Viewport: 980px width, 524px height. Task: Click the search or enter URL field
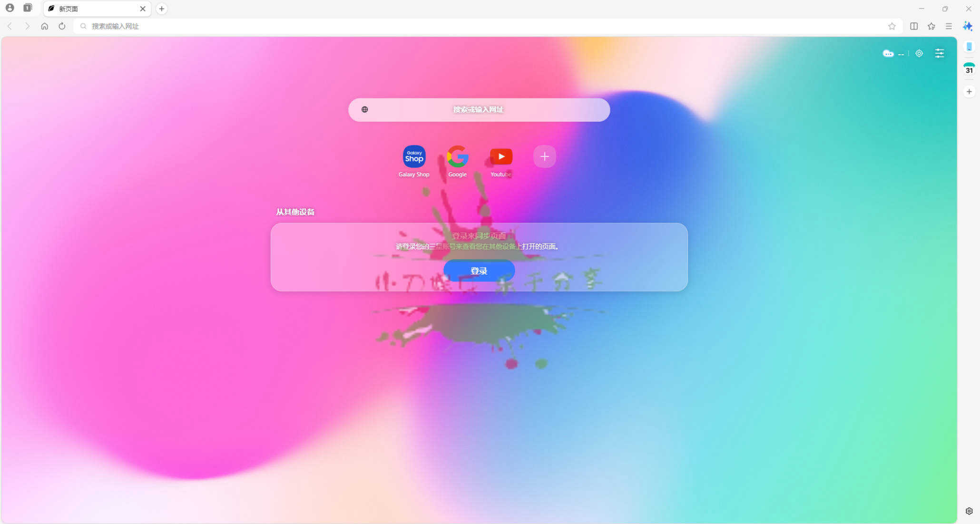click(479, 110)
